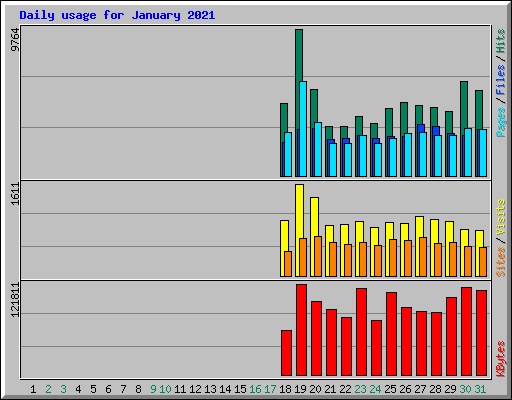The image size is (512, 400).
Task: Click the red KBytes bar for day 23
Action: (x=361, y=332)
